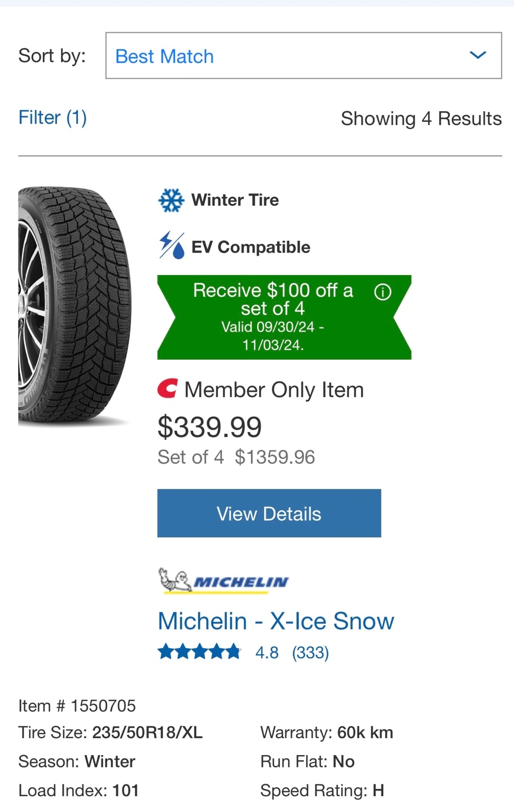Click the EV Compatible lightning droplet icon

pos(172,245)
